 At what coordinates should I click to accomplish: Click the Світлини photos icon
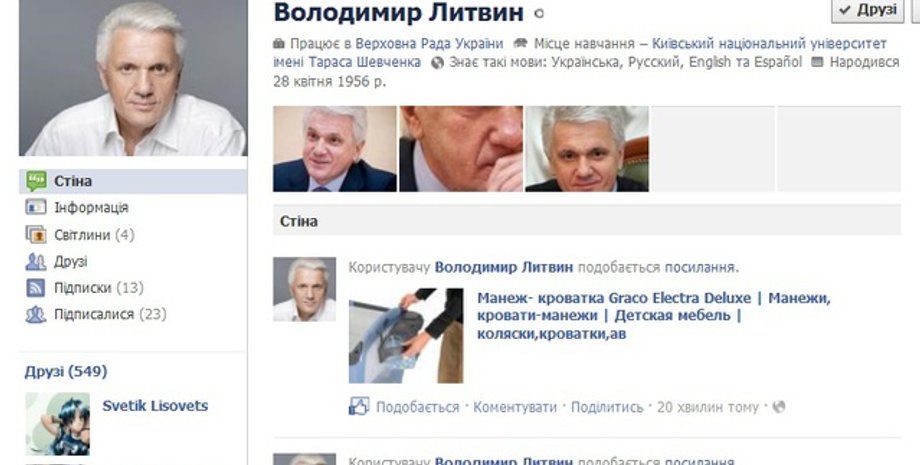(x=36, y=235)
